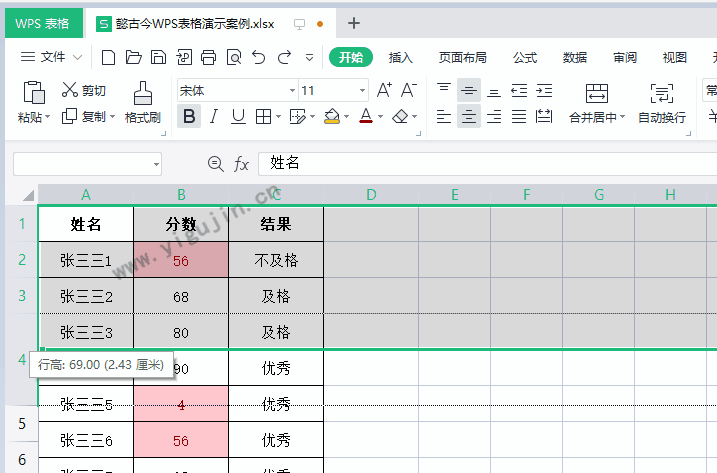This screenshot has height=473, width=717.
Task: Apply the red font color A
Action: pos(366,116)
